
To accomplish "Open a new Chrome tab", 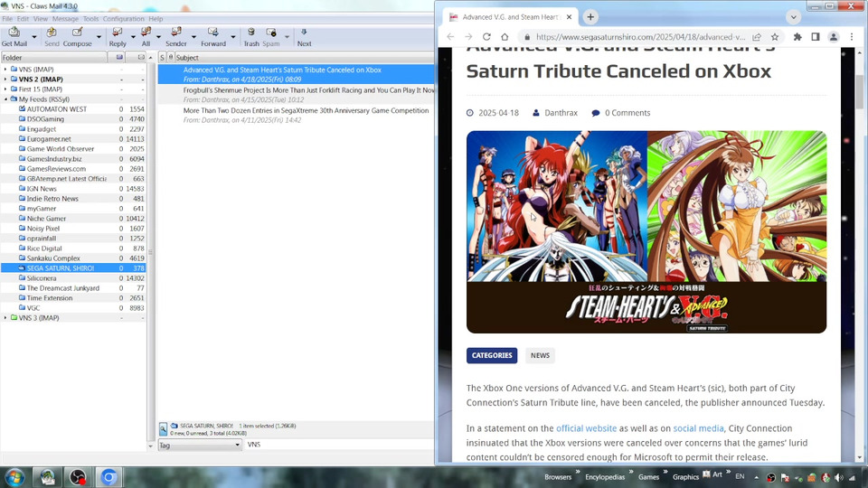I will (590, 17).
